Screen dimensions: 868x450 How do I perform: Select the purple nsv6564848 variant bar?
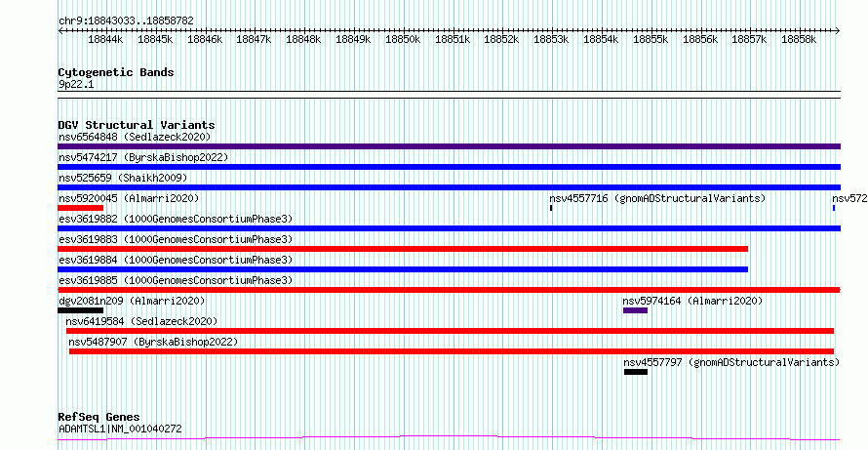pos(449,146)
